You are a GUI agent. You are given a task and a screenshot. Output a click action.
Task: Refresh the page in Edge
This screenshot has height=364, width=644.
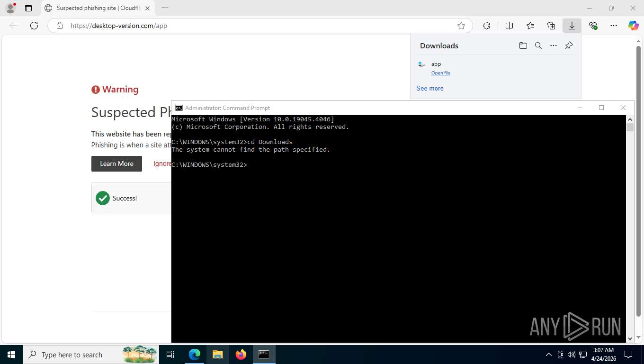click(x=34, y=26)
